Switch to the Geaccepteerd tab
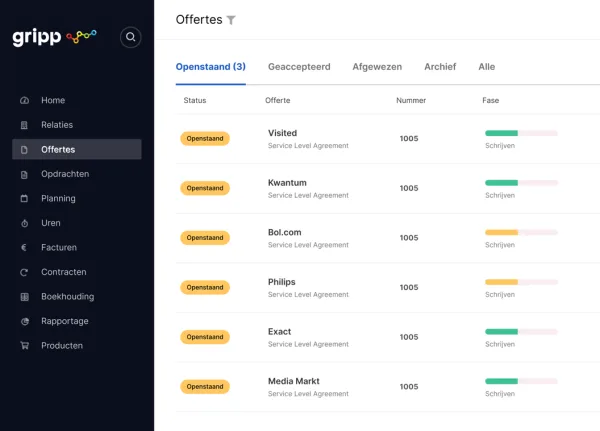 pos(299,67)
